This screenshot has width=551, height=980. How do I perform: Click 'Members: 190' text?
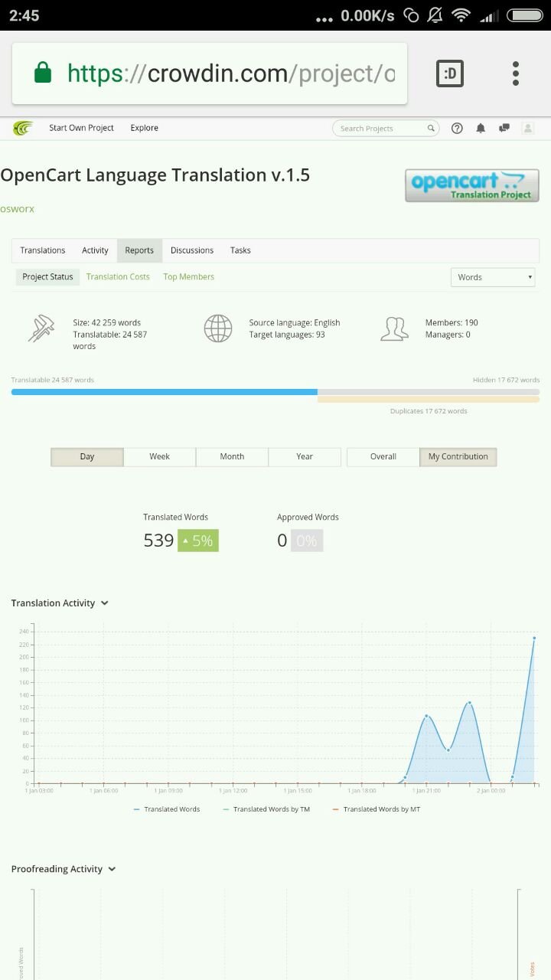452,323
